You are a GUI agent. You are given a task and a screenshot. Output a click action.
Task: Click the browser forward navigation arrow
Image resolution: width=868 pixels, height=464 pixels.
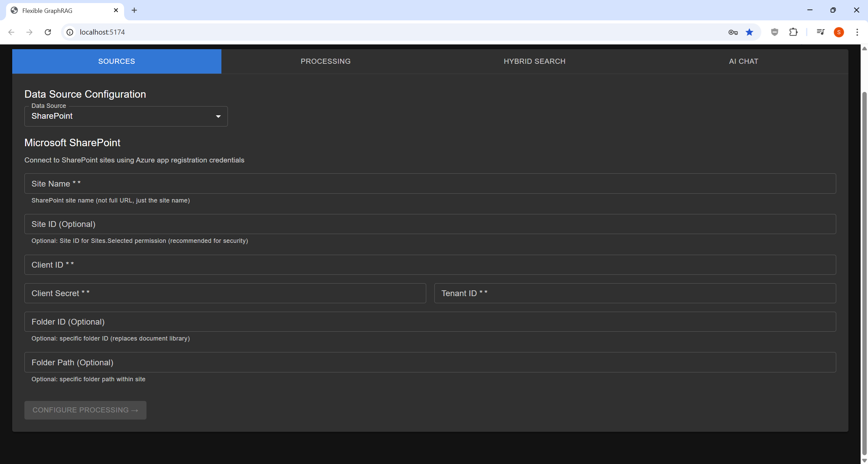pyautogui.click(x=29, y=32)
